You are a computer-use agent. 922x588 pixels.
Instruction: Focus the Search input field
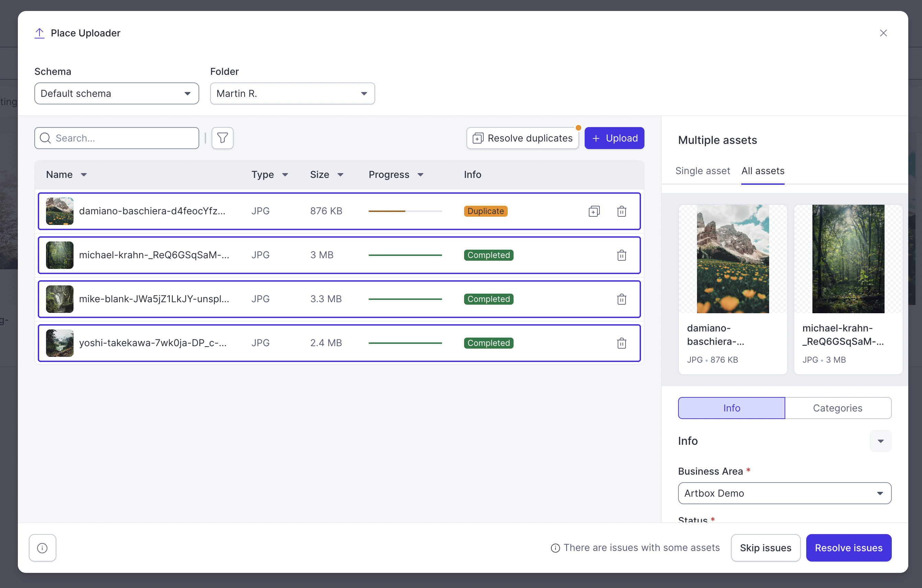(x=117, y=138)
